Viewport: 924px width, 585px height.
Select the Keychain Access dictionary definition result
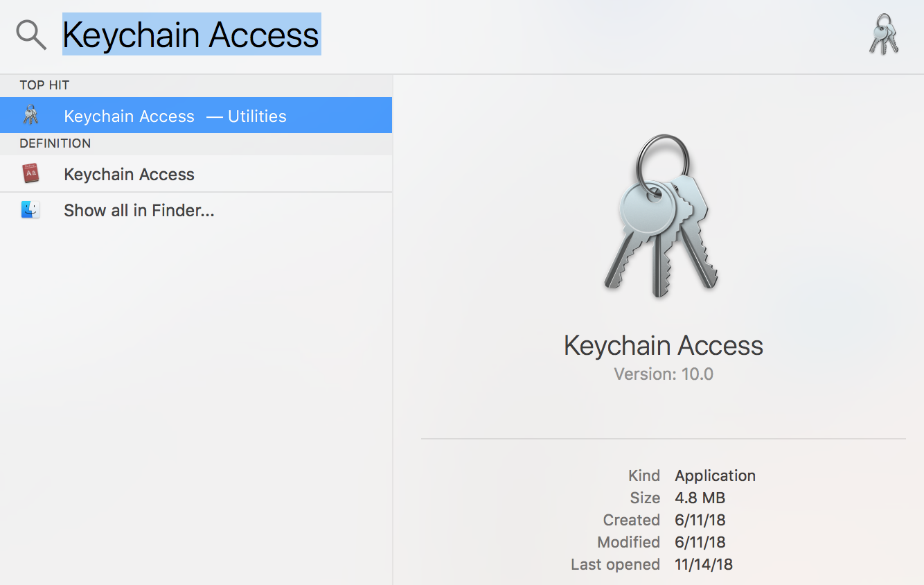coord(129,174)
